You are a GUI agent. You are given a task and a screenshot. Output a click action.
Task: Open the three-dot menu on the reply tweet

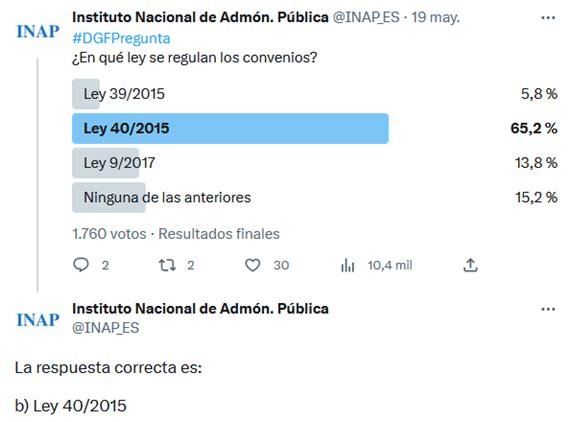(548, 309)
